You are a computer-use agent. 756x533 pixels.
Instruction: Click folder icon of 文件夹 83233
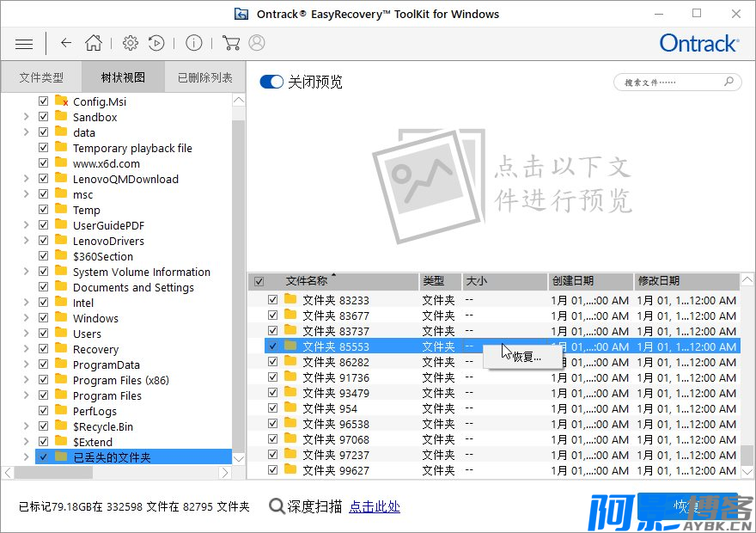[x=290, y=299]
